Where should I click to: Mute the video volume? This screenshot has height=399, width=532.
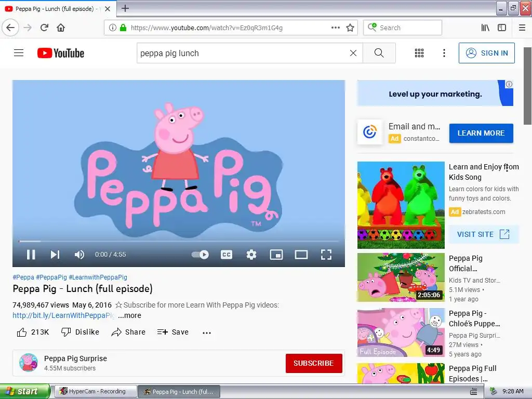(x=79, y=255)
